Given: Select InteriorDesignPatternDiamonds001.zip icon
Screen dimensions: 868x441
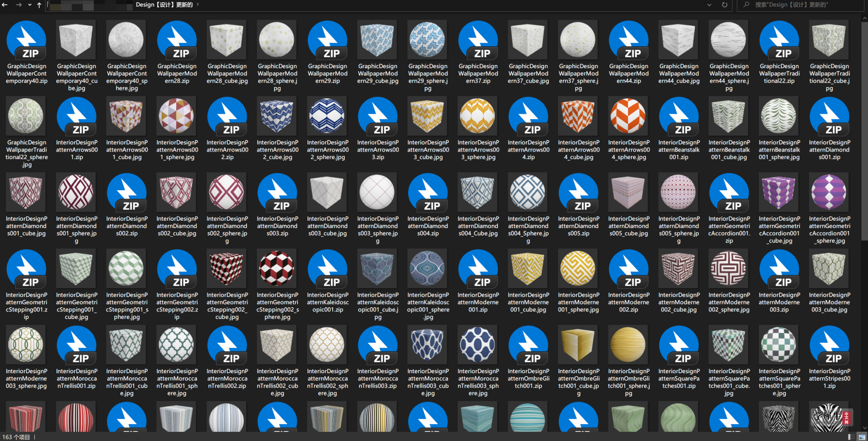Looking at the screenshot, I should (x=829, y=116).
